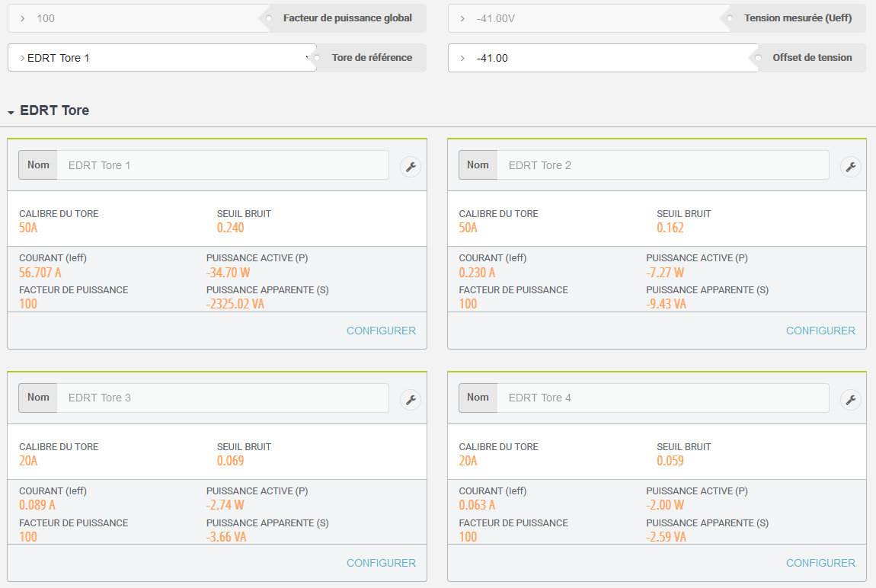Click the Tore de référence label tag
This screenshot has height=588, width=876.
[x=372, y=58]
